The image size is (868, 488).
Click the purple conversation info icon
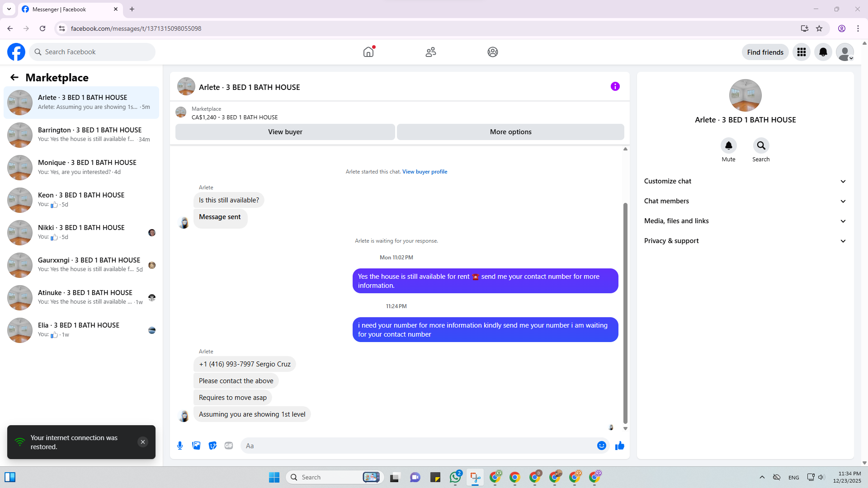615,86
